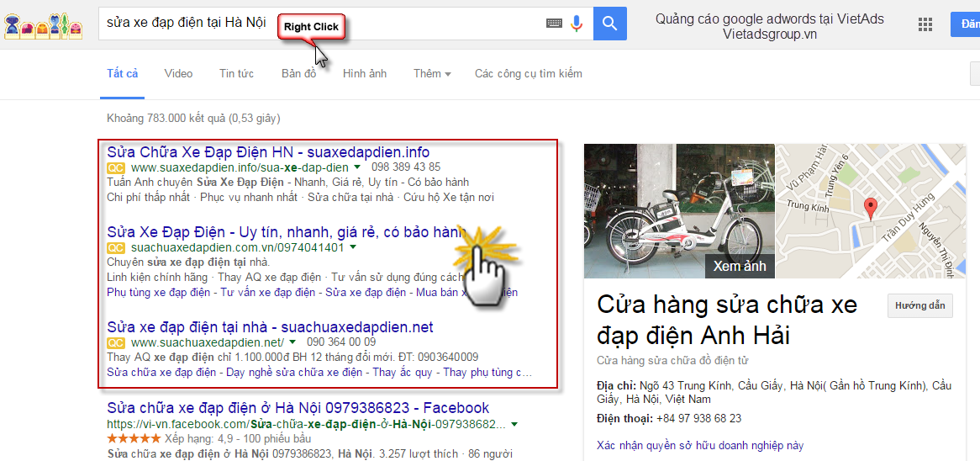Open the Facebook result Sửa chữa xe đạp điện
Image resolution: width=980 pixels, height=461 pixels.
pyautogui.click(x=298, y=408)
